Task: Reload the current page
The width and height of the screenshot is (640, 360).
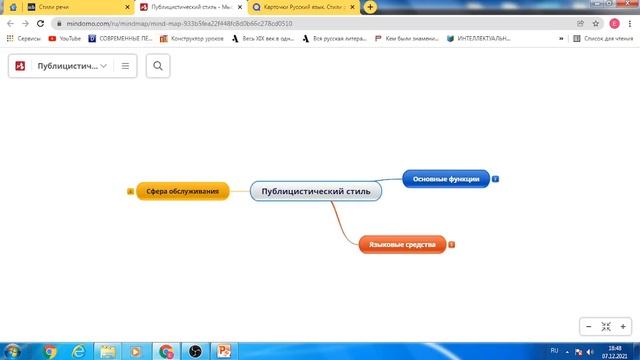Action: coord(40,23)
